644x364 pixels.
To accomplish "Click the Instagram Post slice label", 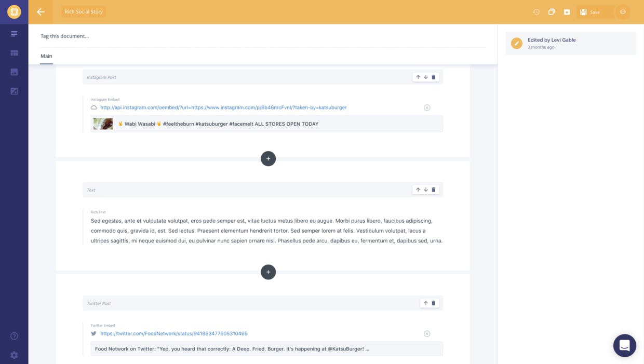I will point(101,77).
